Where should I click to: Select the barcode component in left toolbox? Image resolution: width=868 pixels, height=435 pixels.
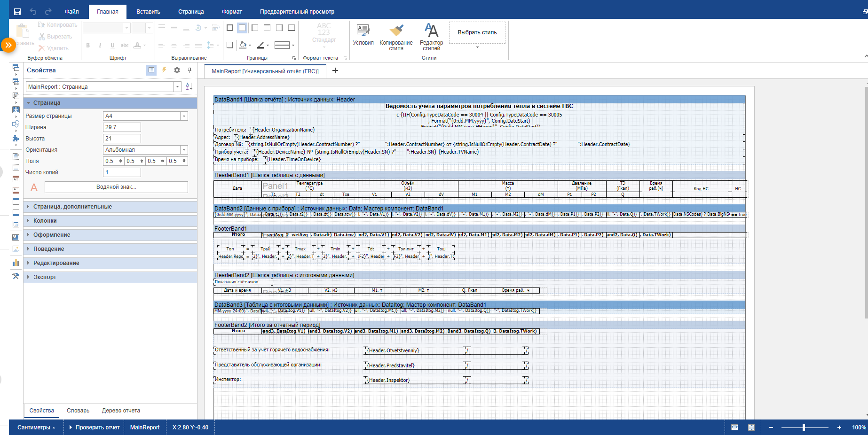pyautogui.click(x=16, y=109)
